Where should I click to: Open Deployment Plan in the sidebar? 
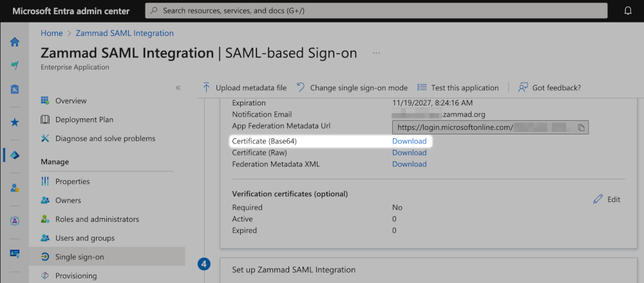click(84, 120)
